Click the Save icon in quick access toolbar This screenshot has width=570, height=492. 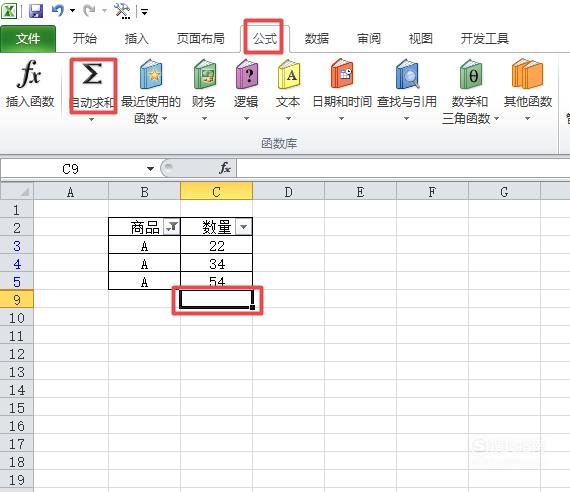coord(36,11)
